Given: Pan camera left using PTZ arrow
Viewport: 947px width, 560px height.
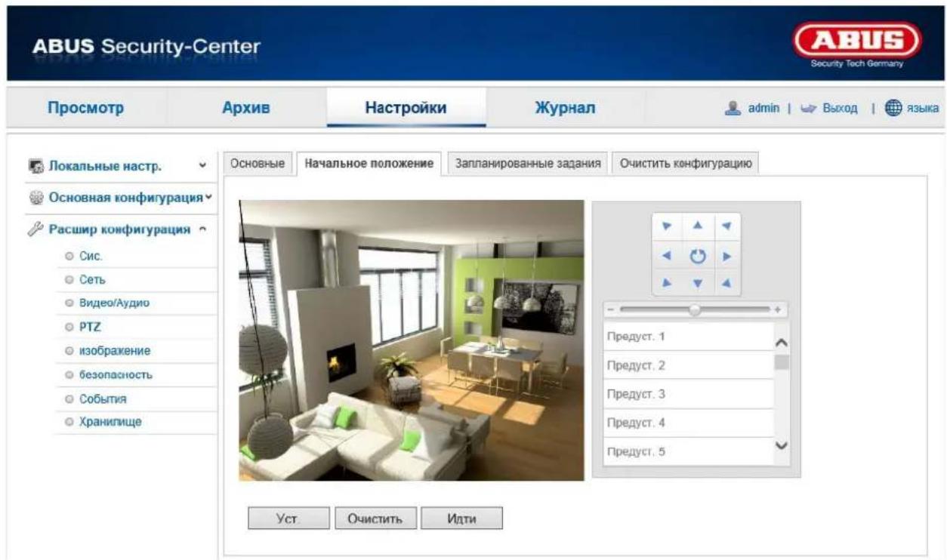Looking at the screenshot, I should (x=666, y=254).
